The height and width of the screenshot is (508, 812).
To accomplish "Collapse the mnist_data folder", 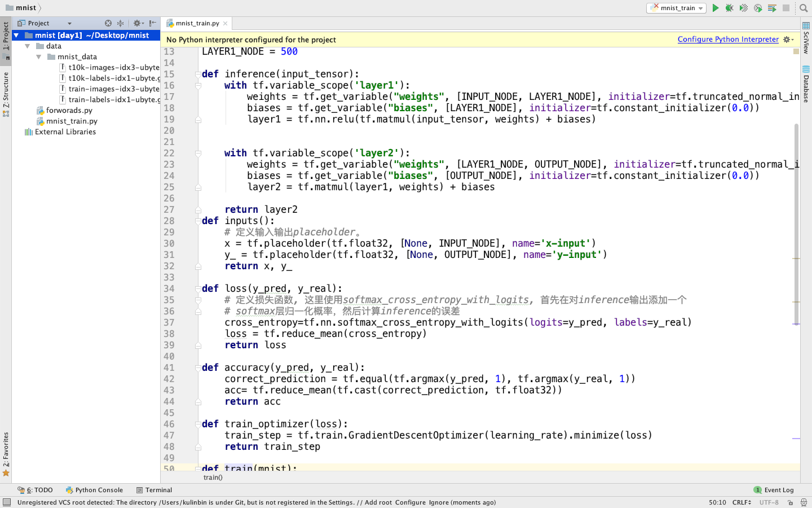I will (38, 57).
